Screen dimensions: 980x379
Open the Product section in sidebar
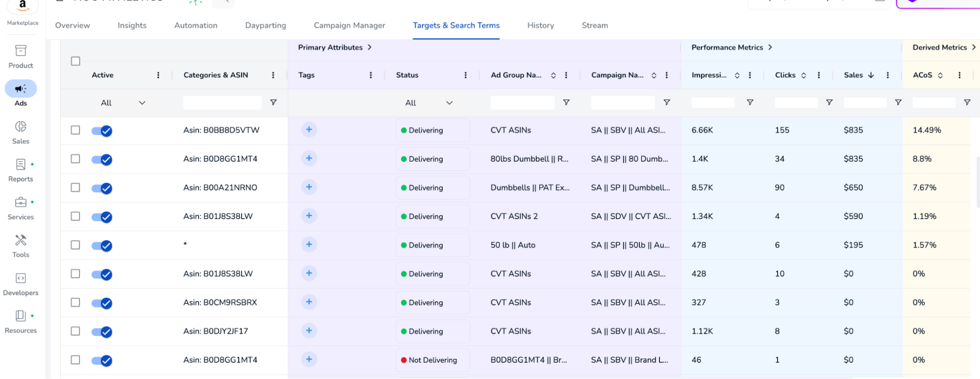(x=21, y=57)
